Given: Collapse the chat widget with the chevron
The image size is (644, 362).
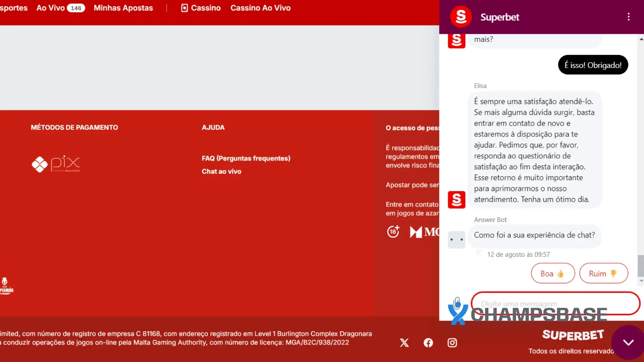Looking at the screenshot, I should 628,342.
